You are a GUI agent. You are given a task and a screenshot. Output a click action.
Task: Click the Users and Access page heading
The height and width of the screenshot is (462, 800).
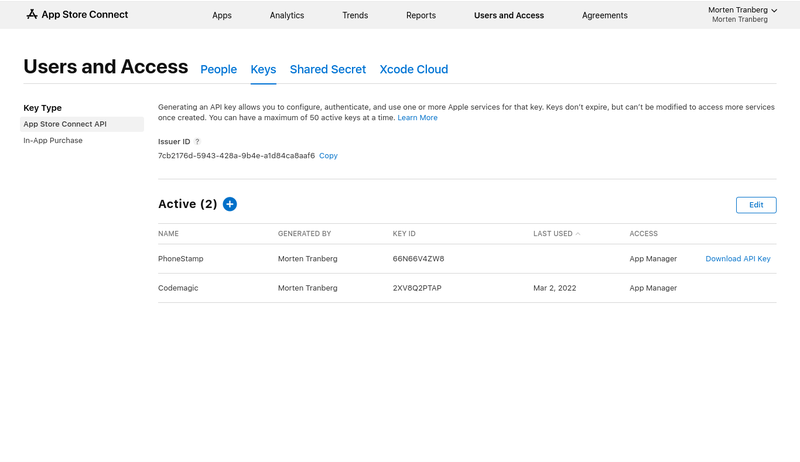click(106, 67)
